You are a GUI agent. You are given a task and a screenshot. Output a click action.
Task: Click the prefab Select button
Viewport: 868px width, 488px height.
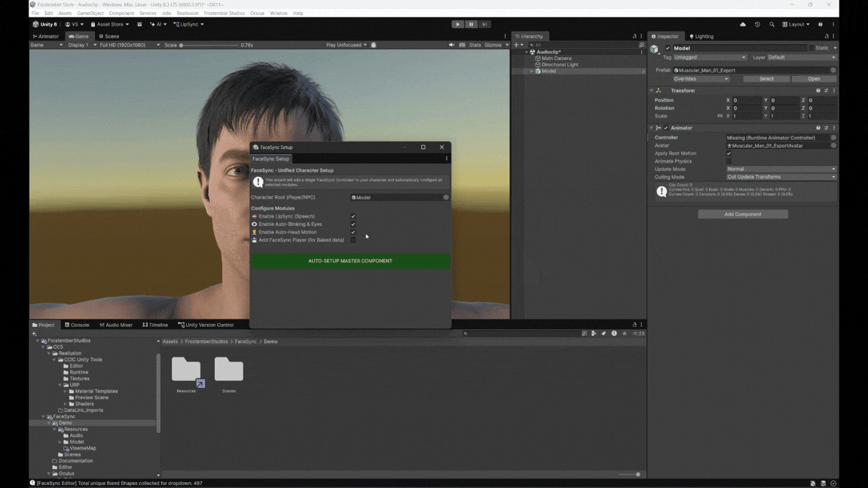(x=766, y=78)
